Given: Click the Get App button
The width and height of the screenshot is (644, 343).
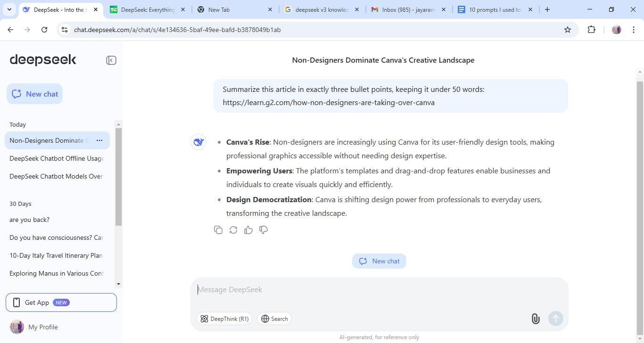Looking at the screenshot, I should (x=61, y=302).
